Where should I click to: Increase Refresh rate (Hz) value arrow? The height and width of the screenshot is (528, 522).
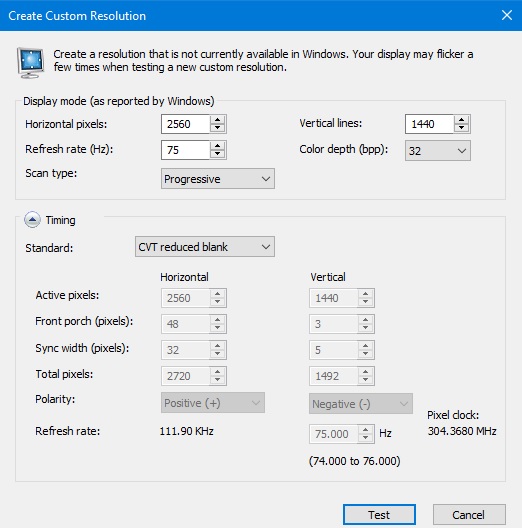[x=218, y=146]
